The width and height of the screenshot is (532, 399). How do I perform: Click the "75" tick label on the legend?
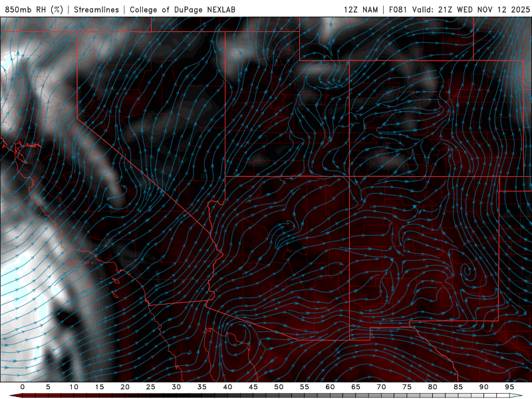(x=407, y=387)
